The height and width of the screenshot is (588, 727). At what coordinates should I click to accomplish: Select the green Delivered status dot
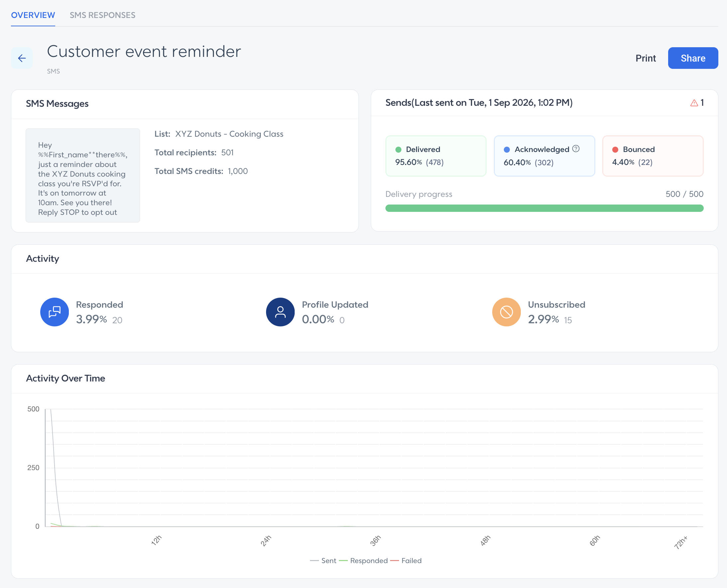pos(398,150)
